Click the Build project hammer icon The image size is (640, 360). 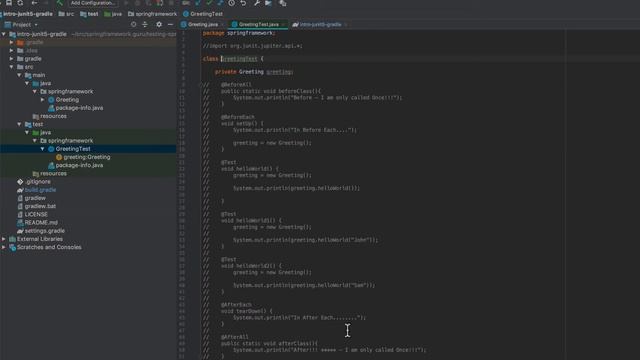pyautogui.click(x=60, y=3)
